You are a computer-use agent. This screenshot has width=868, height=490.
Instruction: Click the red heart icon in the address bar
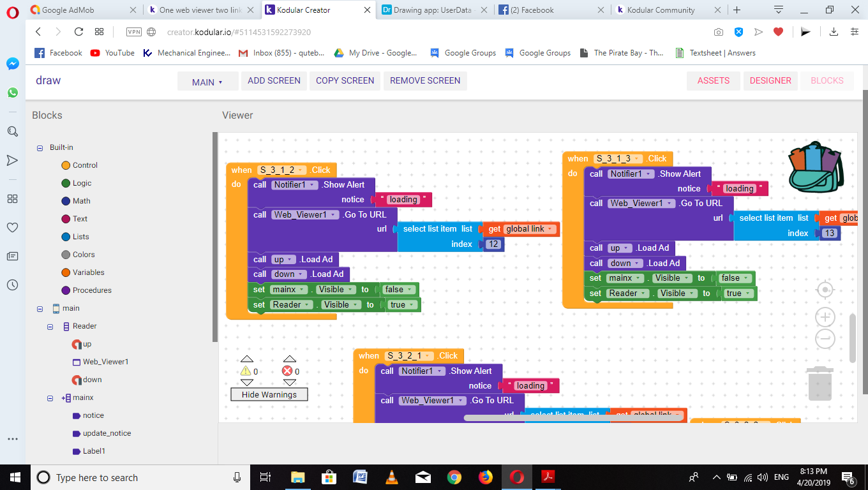click(x=778, y=32)
